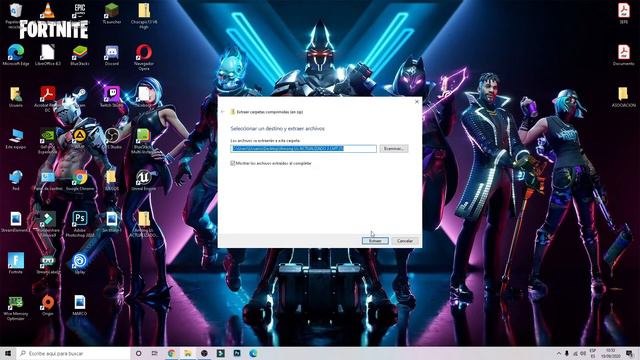Select the GeForce Experience desktop icon
This screenshot has width=640, height=360.
[48, 140]
